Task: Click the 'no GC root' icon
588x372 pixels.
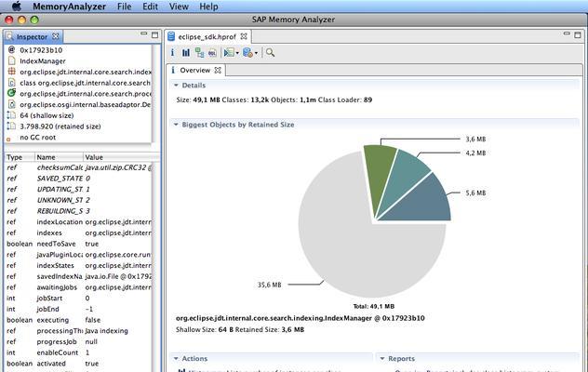Action: 8,139
